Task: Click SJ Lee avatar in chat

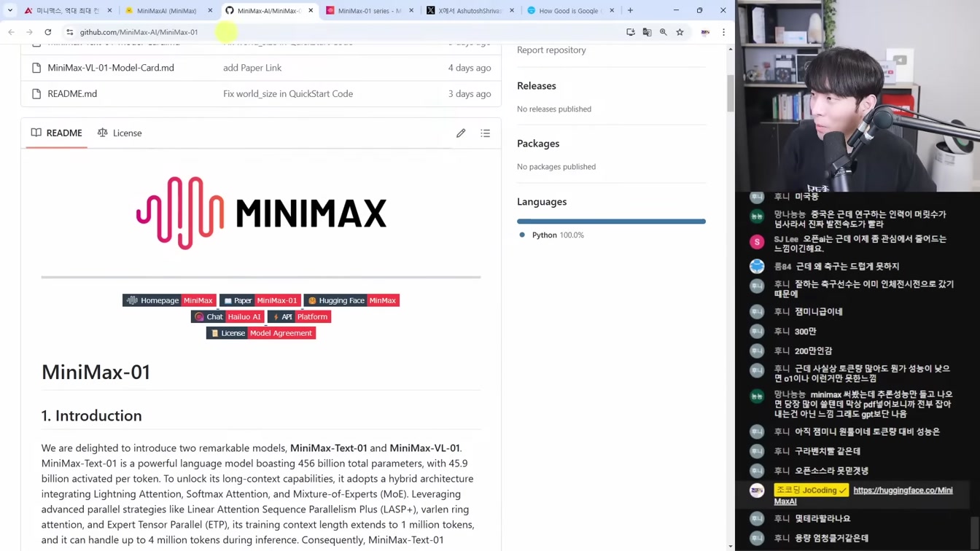Action: 757,241
